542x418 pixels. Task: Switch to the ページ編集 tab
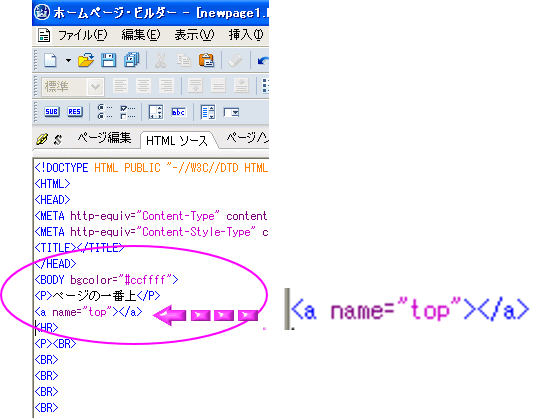coord(104,138)
